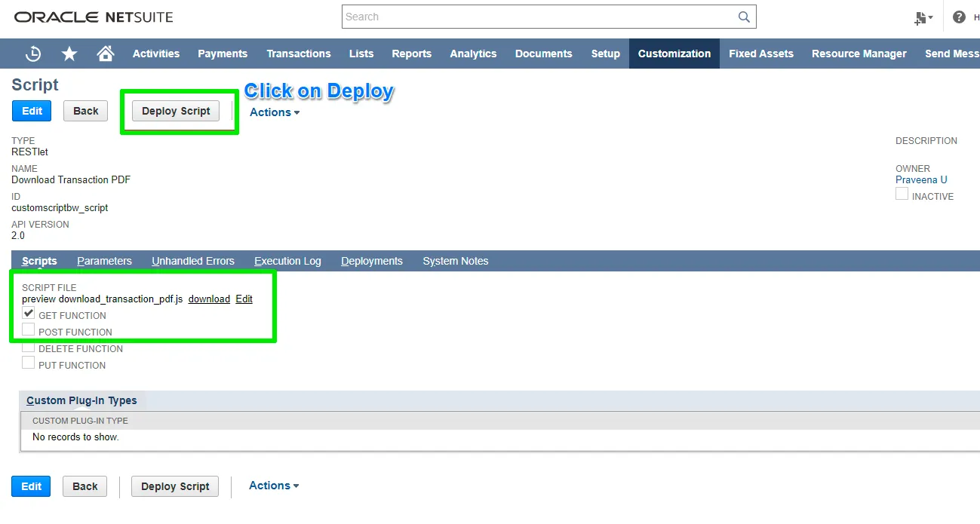Switch to the Execution Log subtab

pyautogui.click(x=287, y=261)
